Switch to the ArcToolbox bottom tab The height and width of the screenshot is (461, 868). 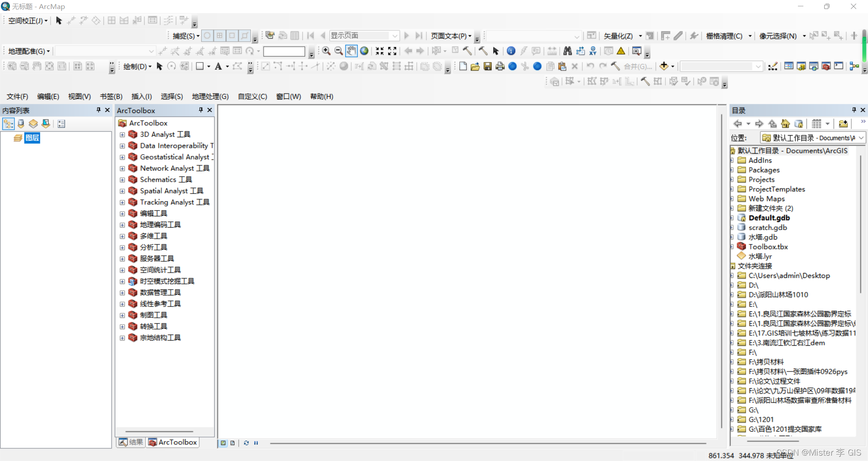pyautogui.click(x=173, y=442)
